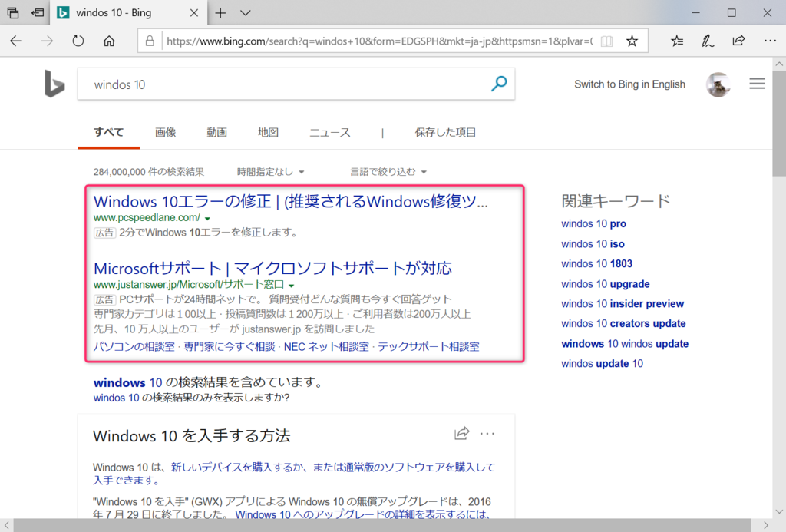The width and height of the screenshot is (786, 532).
Task: Click the 関連キーワード heading
Action: pos(616,201)
